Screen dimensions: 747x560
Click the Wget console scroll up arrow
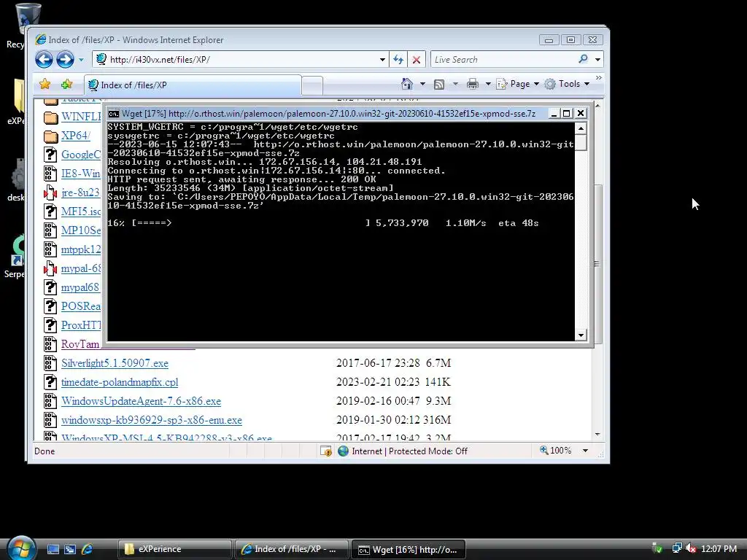581,128
